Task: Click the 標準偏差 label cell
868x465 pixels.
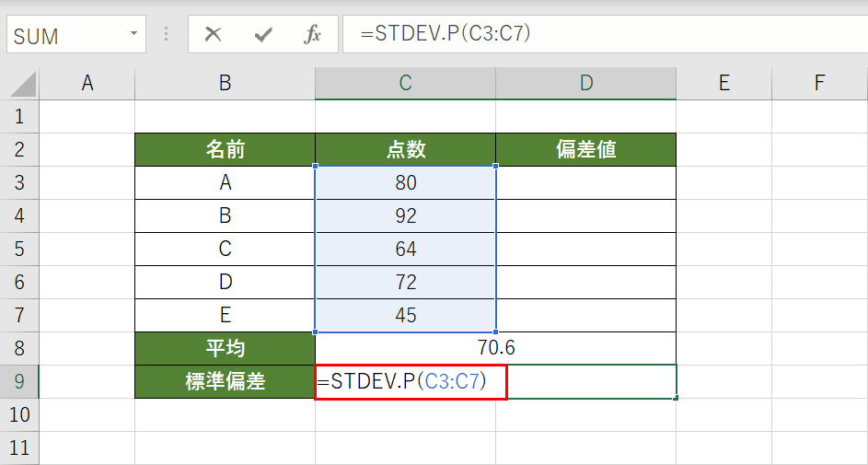Action: [x=225, y=381]
